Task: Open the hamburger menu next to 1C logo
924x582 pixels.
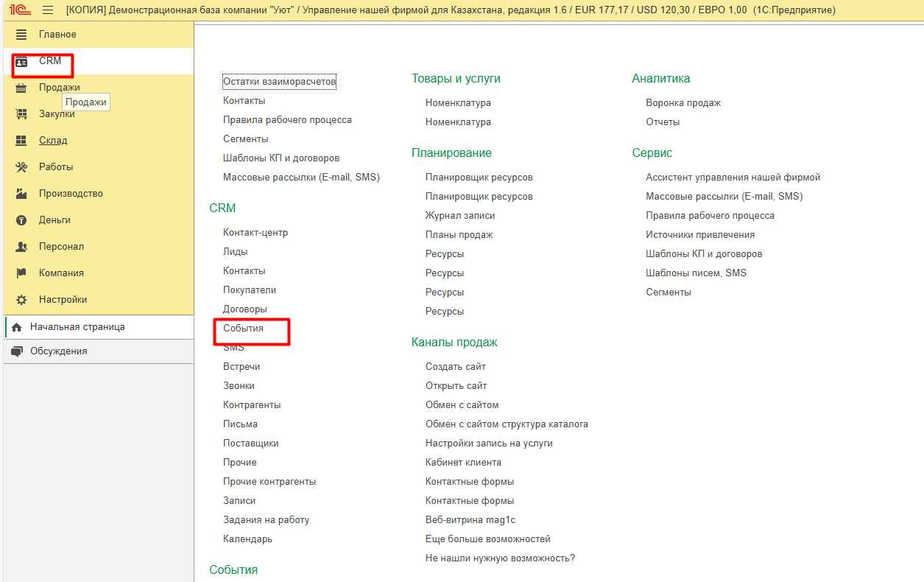Action: (48, 10)
